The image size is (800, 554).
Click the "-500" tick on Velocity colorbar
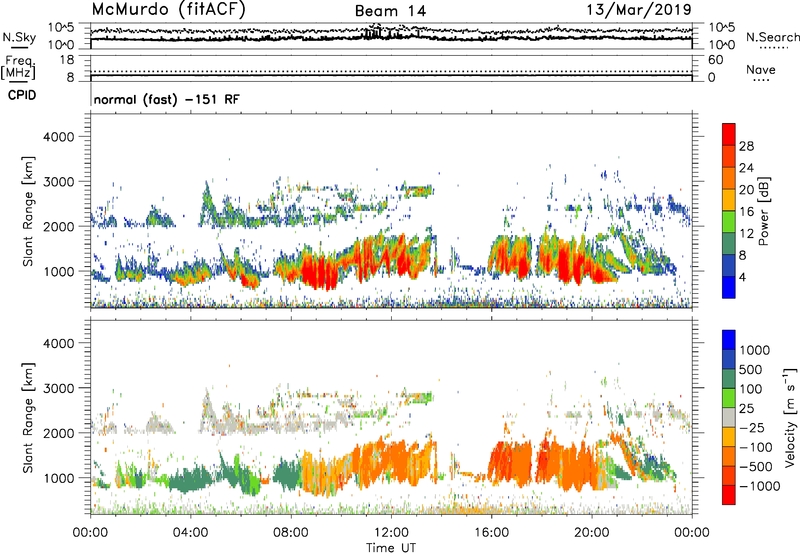coord(755,467)
